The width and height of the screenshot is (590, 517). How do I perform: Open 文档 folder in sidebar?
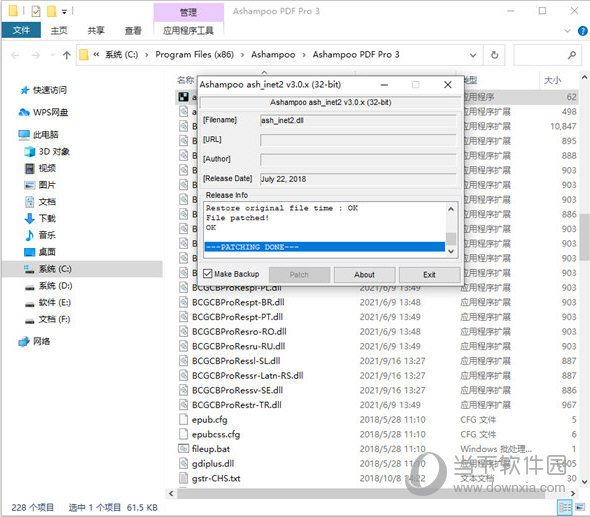pos(47,202)
